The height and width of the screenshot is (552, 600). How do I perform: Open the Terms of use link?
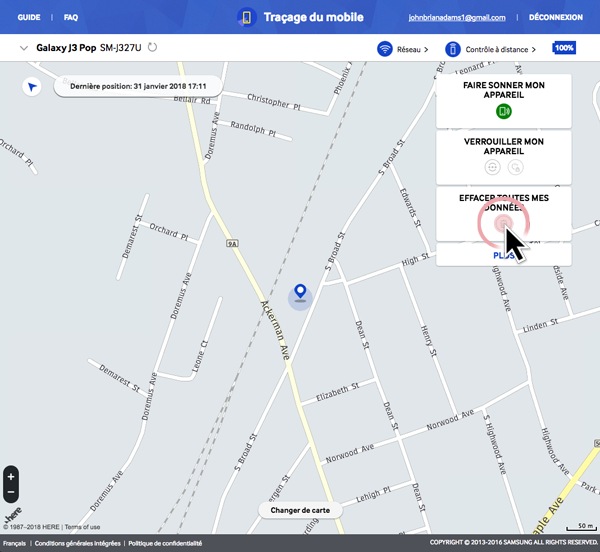[82, 527]
